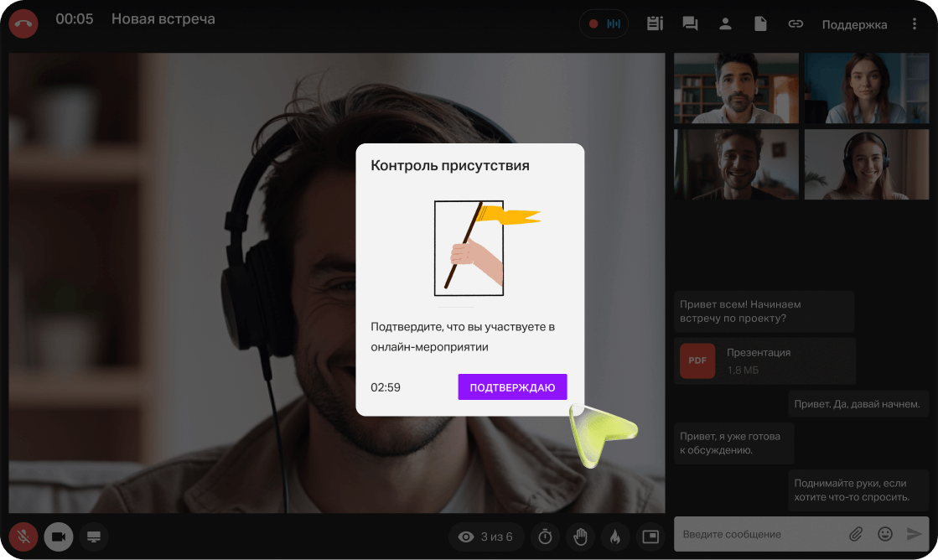Copy the meeting link icon
Screen dimensions: 938x560
[795, 24]
